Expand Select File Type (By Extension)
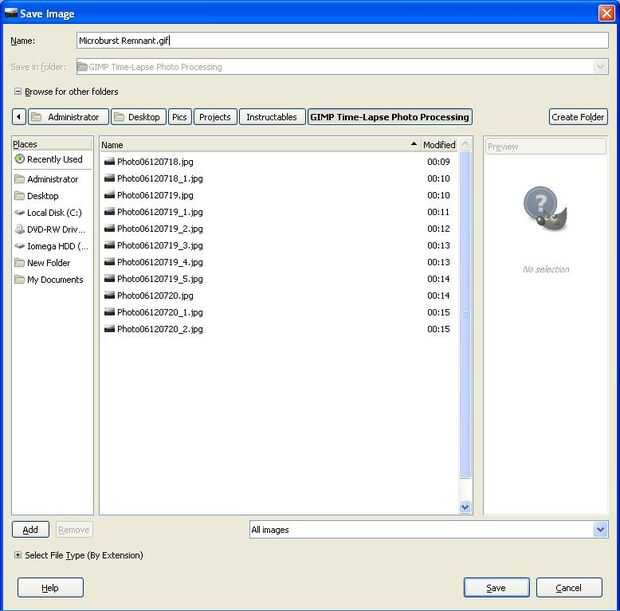This screenshot has width=620, height=611. click(x=18, y=555)
